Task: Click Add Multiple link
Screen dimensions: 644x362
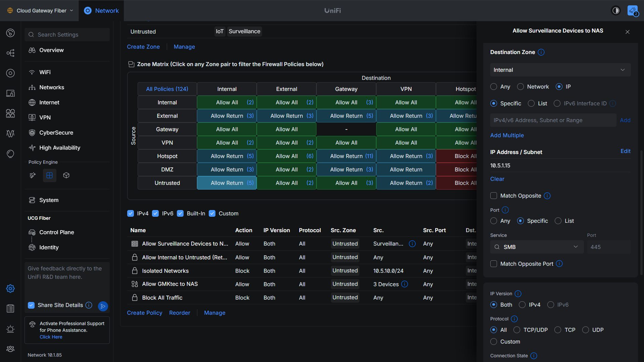Action: (507, 136)
